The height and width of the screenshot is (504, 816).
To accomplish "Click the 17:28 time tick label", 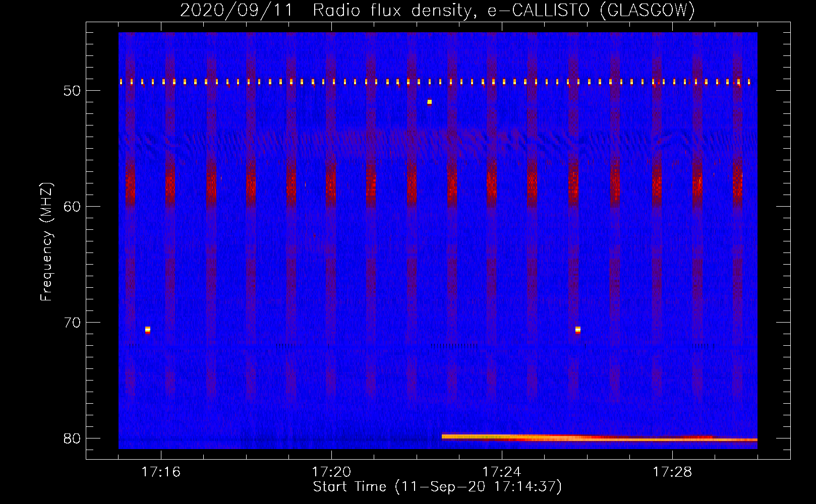I will point(672,472).
